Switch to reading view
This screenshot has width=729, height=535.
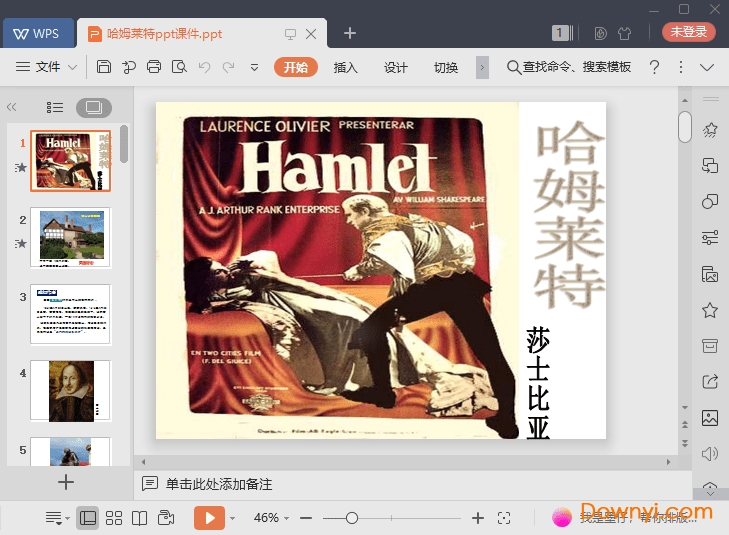pyautogui.click(x=139, y=517)
